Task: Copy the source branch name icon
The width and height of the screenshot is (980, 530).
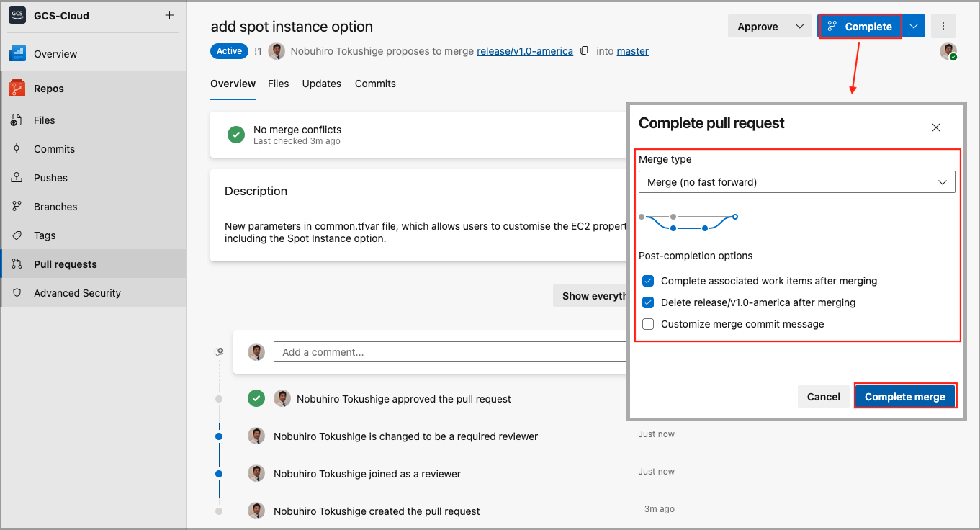Action: click(x=585, y=51)
